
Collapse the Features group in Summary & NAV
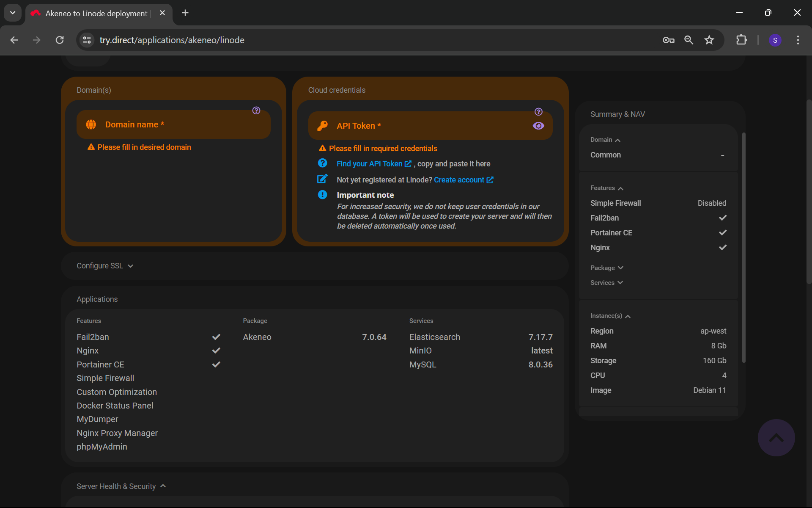607,188
